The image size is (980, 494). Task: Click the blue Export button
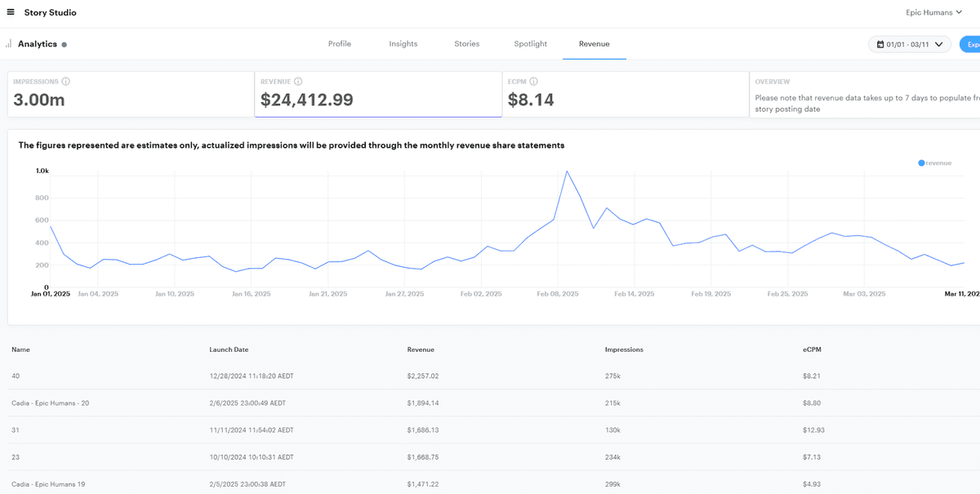point(971,44)
